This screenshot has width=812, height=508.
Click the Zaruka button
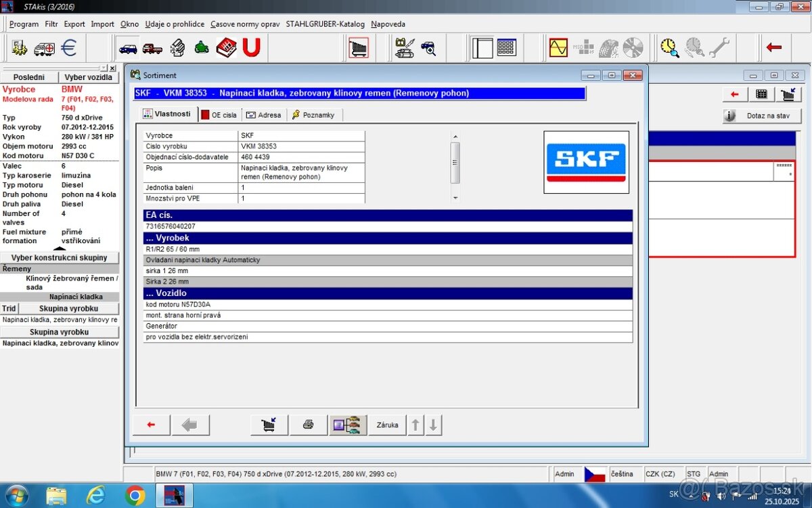[386, 425]
